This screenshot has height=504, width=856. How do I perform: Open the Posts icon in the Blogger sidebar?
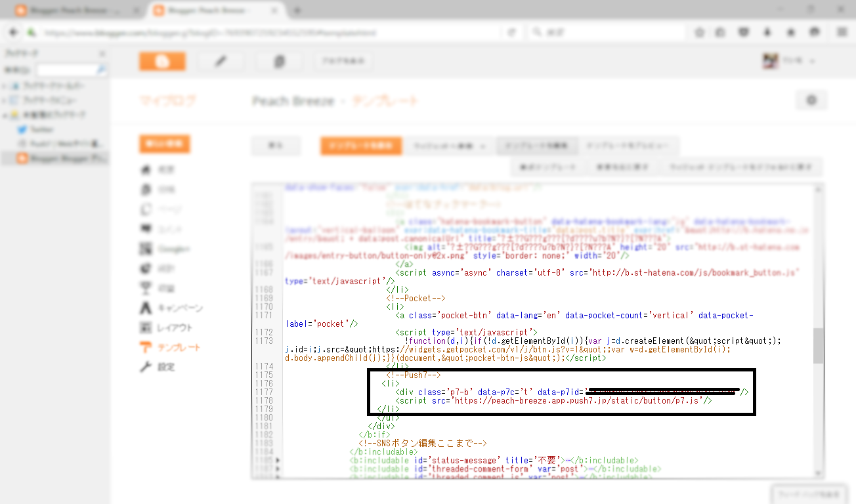[146, 190]
